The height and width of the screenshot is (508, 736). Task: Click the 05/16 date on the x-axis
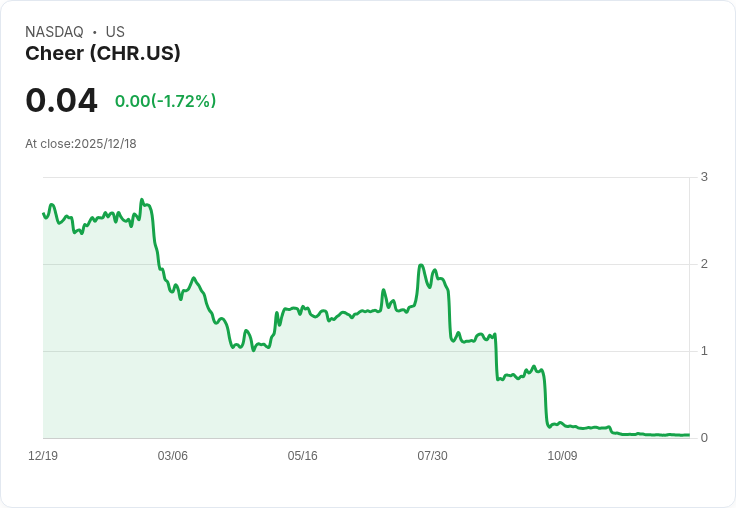click(x=303, y=456)
